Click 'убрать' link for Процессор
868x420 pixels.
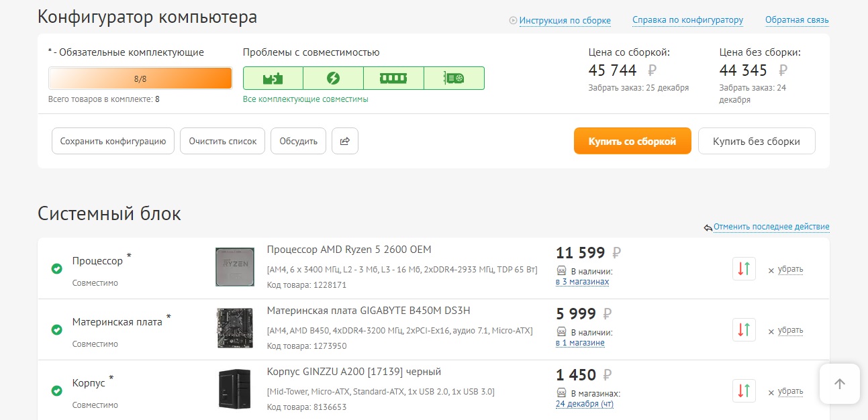(790, 269)
